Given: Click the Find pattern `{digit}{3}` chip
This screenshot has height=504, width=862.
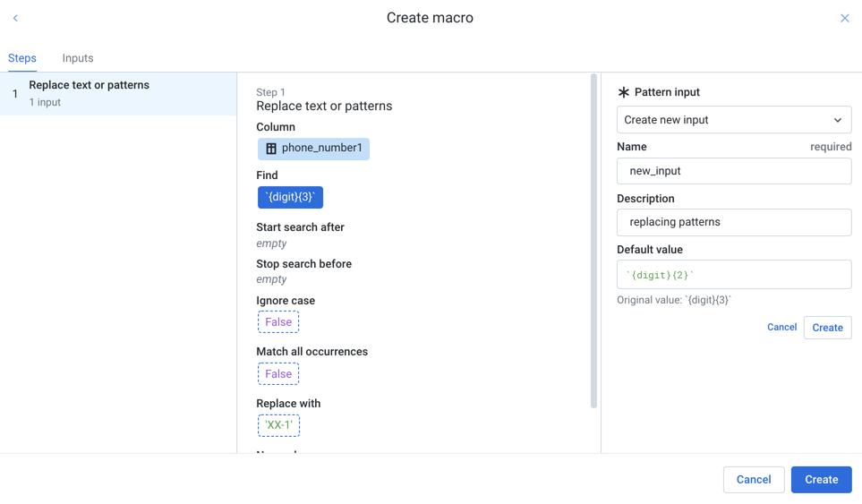Looking at the screenshot, I should point(290,198).
